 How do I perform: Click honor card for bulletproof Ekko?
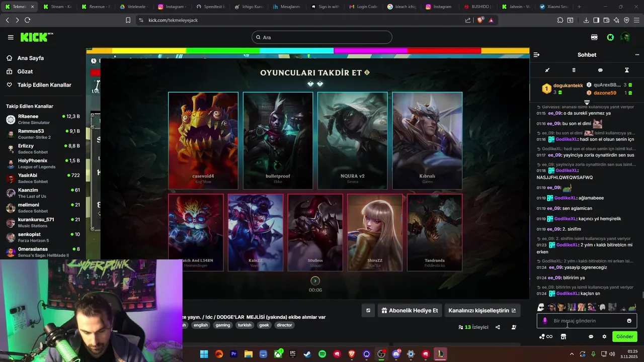click(278, 141)
